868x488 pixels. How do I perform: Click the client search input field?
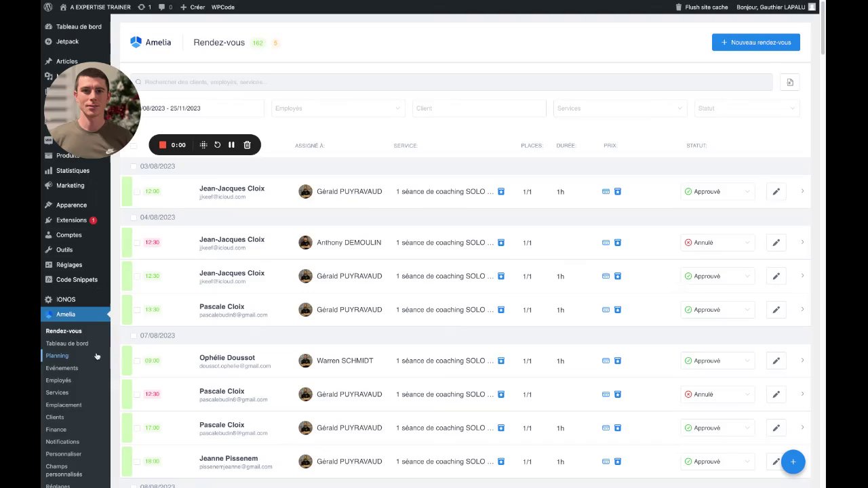451,82
